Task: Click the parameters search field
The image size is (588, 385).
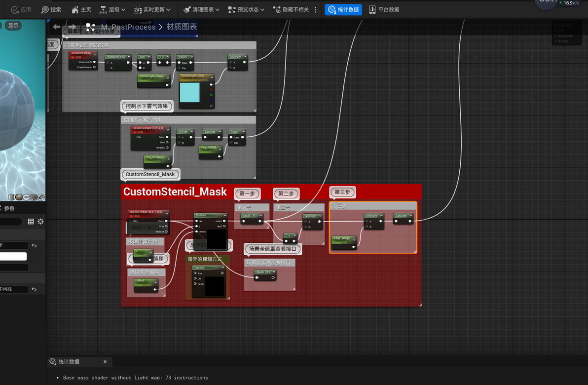Action: click(x=10, y=222)
